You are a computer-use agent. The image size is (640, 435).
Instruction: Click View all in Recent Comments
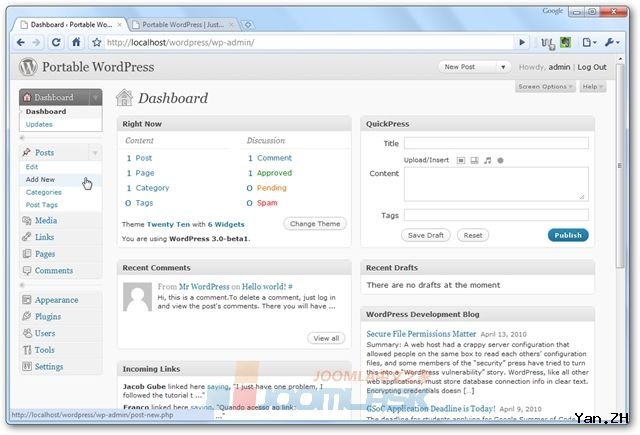pos(326,338)
